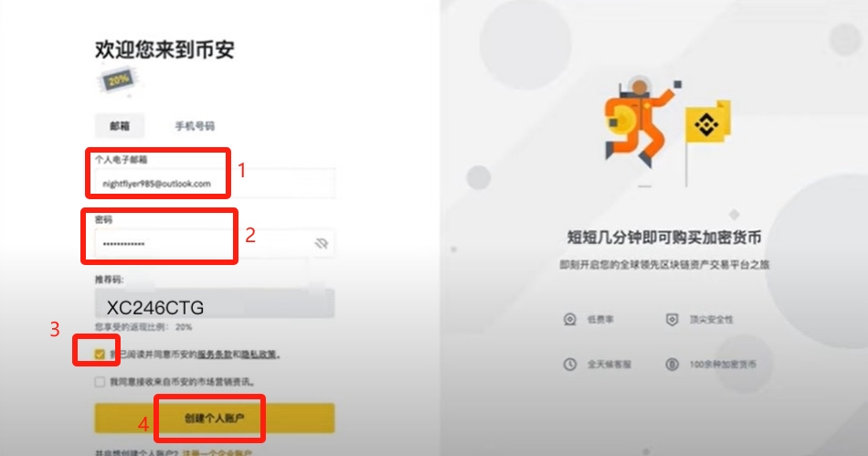Open the register business account link

click(x=217, y=452)
